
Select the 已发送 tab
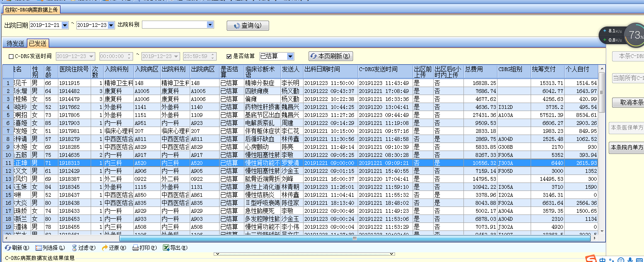(38, 43)
